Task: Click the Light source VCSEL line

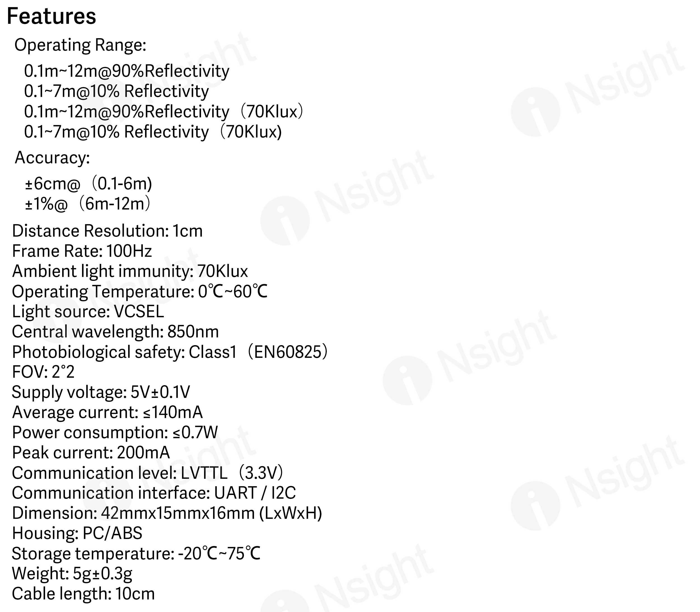Action: [88, 312]
